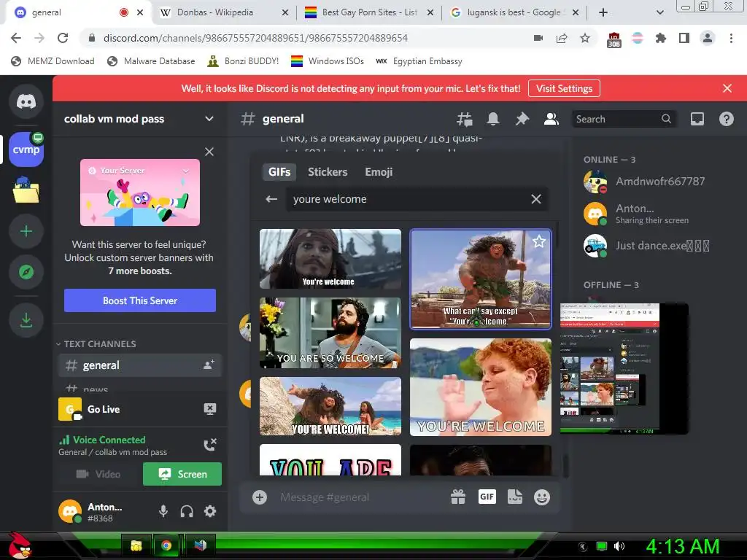Close the server boost promo card
This screenshot has width=747, height=560.
(x=209, y=152)
